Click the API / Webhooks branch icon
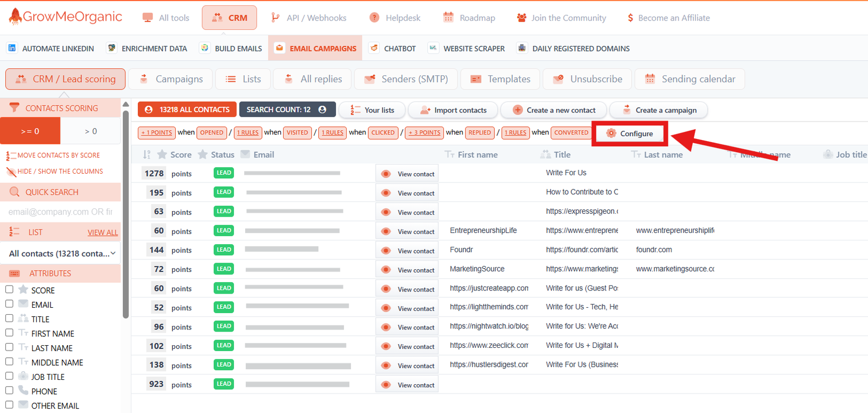The height and width of the screenshot is (413, 868). [276, 17]
